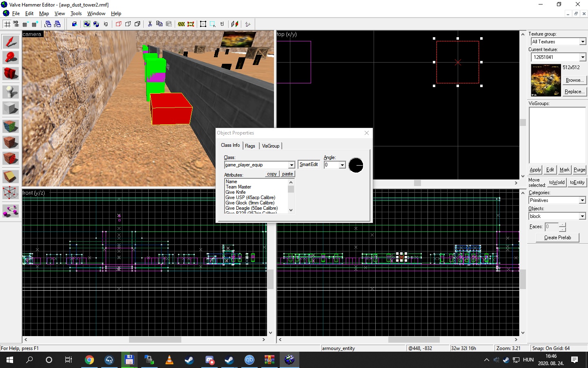Image resolution: width=588 pixels, height=368 pixels.
Task: Switch to the VisGroup tab
Action: (271, 146)
